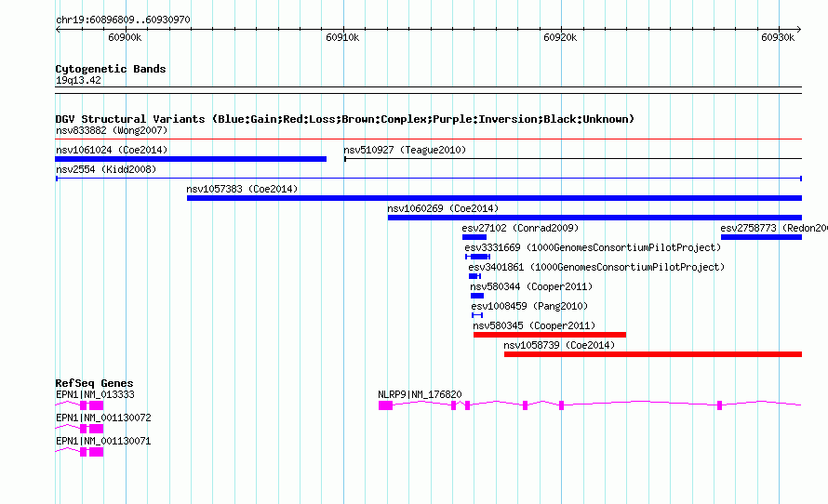Open the esv2758773 (Redon) label
Viewport: 828px width, 504px height.
774,228
